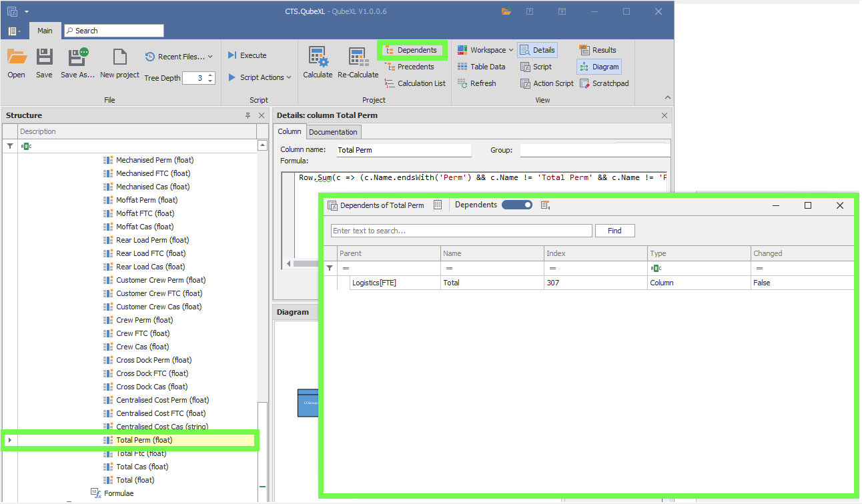Click the Save disk icon

tap(44, 57)
